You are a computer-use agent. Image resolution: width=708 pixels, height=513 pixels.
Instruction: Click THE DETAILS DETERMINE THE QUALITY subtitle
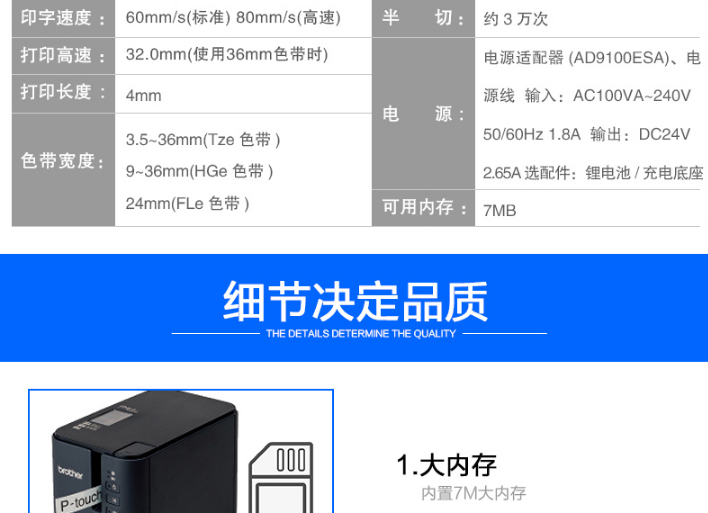coord(361,334)
